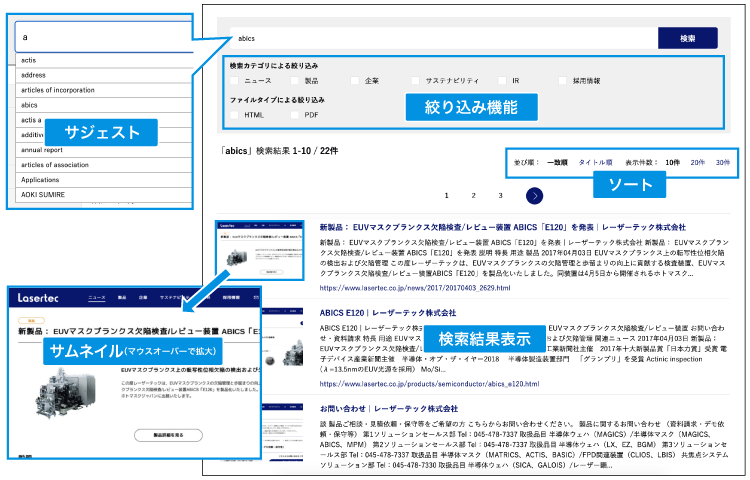Click the 検索 search button
The height and width of the screenshot is (480, 750).
point(687,38)
